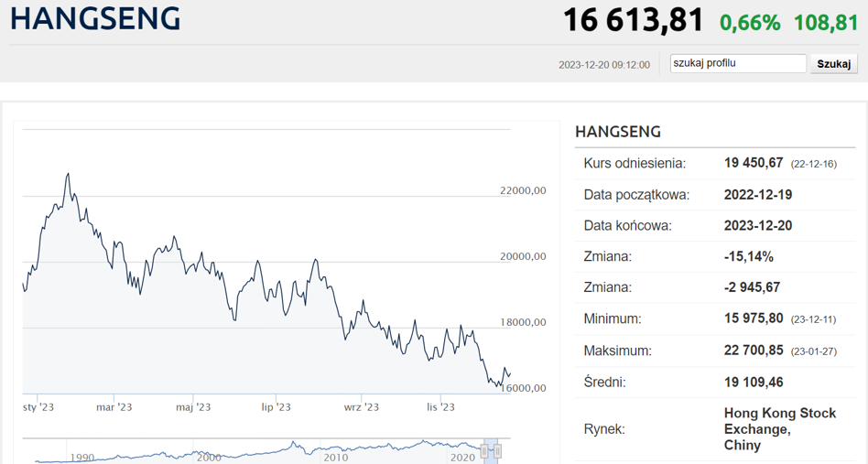Click the maj '23 axis label
The height and width of the screenshot is (464, 868).
[193, 407]
